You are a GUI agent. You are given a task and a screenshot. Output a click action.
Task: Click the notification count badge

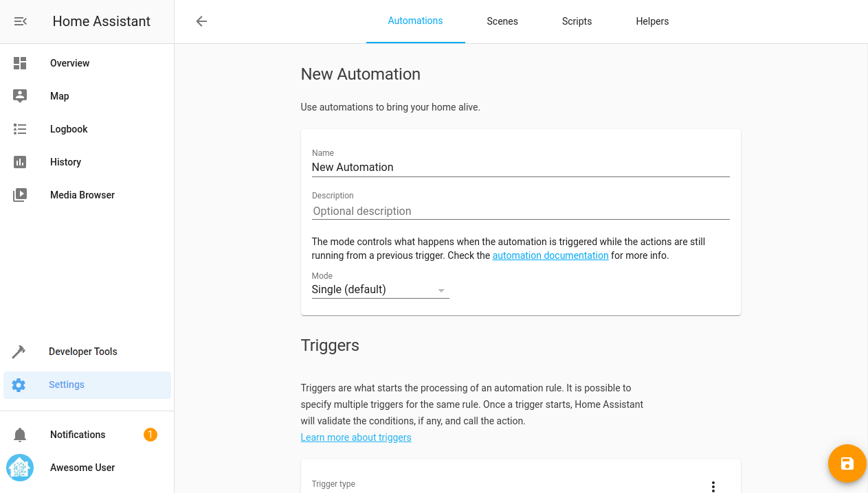tap(151, 435)
